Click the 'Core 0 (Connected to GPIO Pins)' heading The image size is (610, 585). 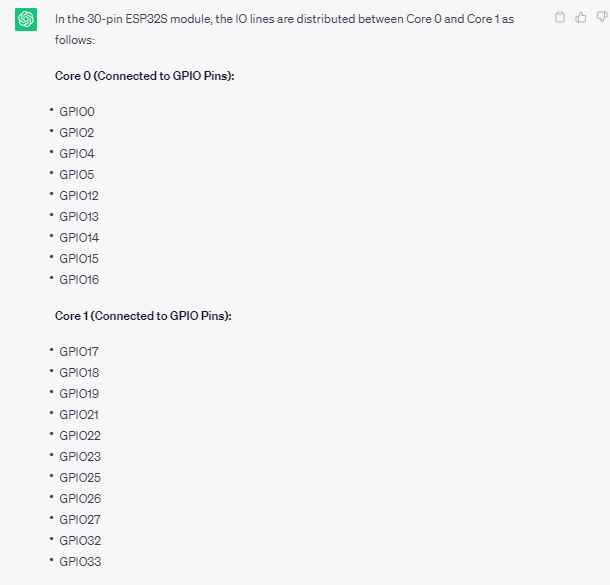pos(144,76)
